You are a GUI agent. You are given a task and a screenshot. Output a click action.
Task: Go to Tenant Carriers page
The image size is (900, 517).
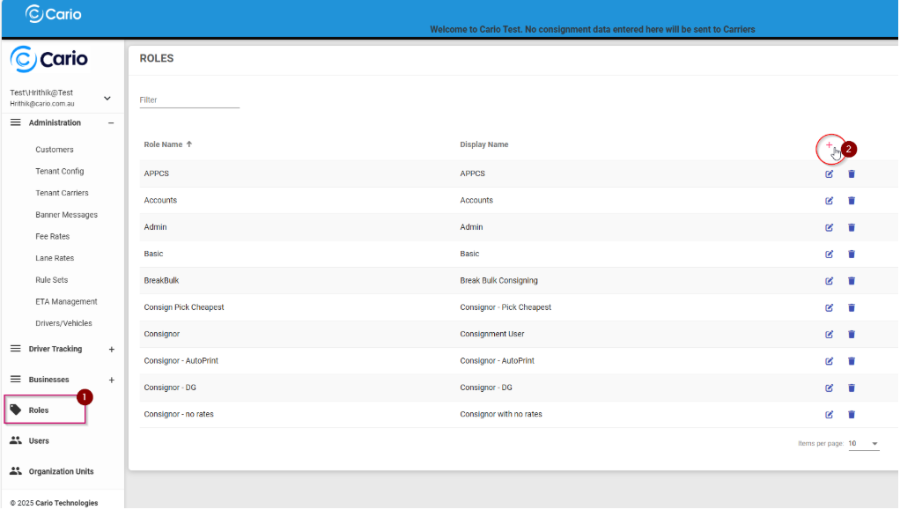click(62, 193)
